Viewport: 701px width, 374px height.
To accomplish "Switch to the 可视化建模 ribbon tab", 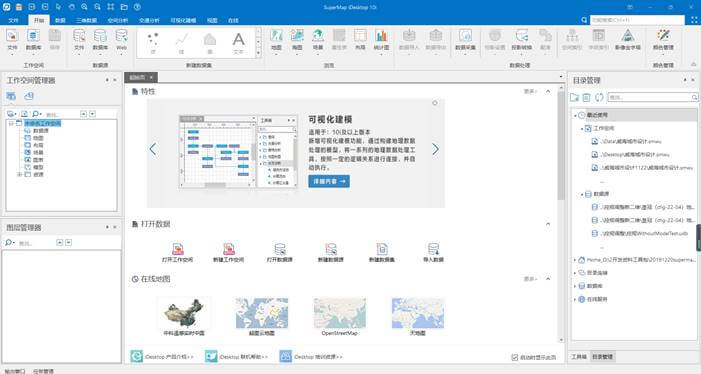I will point(183,21).
